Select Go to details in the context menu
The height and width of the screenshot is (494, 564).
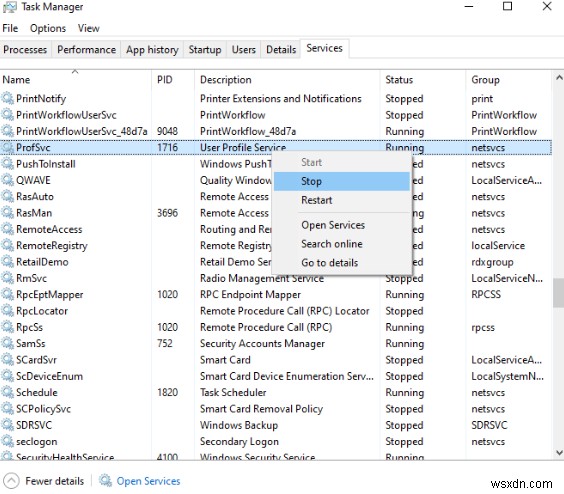click(x=342, y=263)
